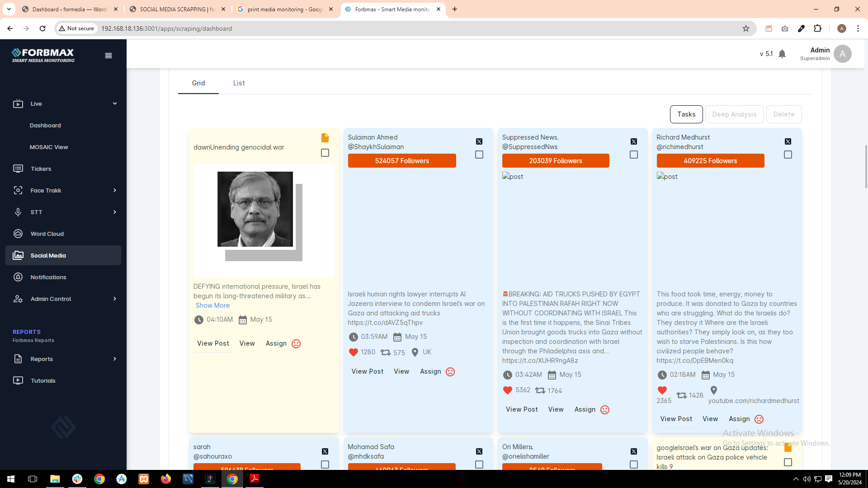Click the heart likes icon showing 1280
Image resolution: width=868 pixels, height=488 pixels.
click(x=354, y=352)
